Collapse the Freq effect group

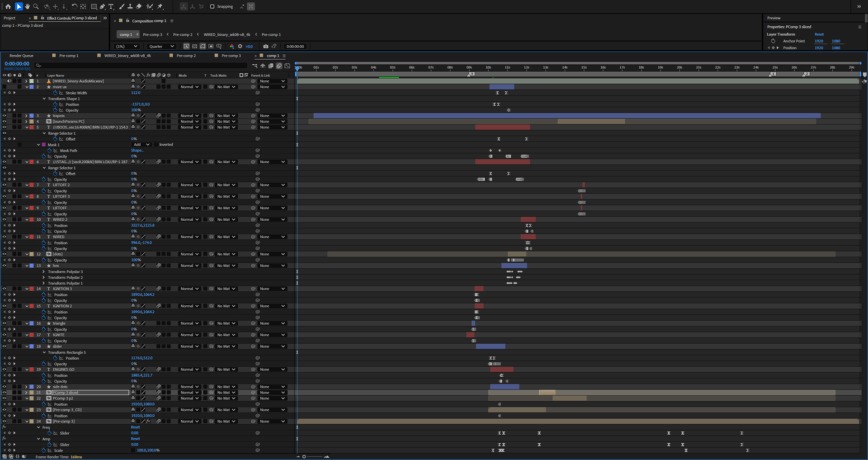point(38,427)
